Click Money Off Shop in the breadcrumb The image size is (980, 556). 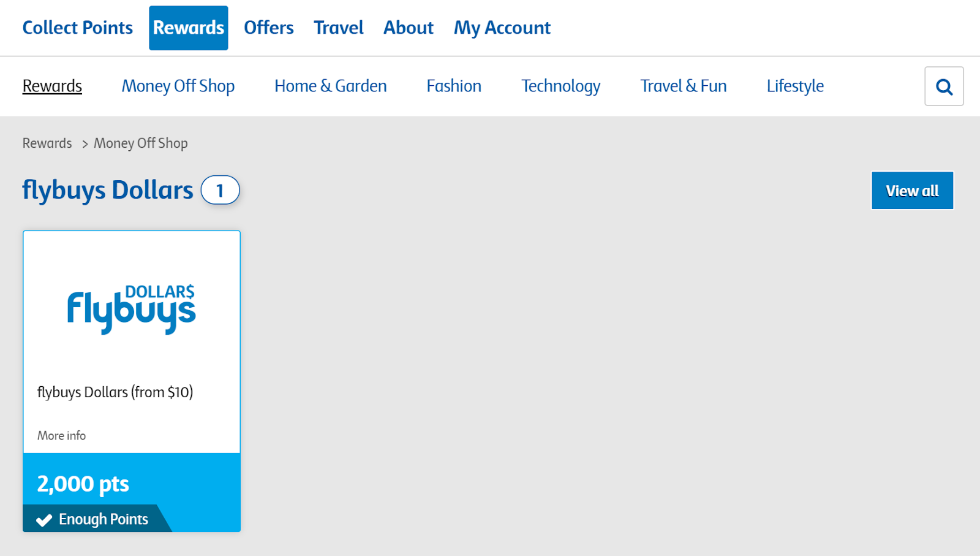tap(141, 143)
